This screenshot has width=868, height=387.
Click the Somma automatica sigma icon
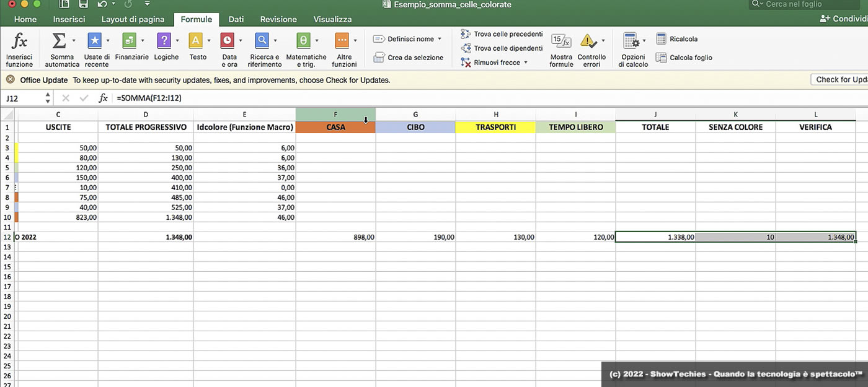click(x=59, y=41)
